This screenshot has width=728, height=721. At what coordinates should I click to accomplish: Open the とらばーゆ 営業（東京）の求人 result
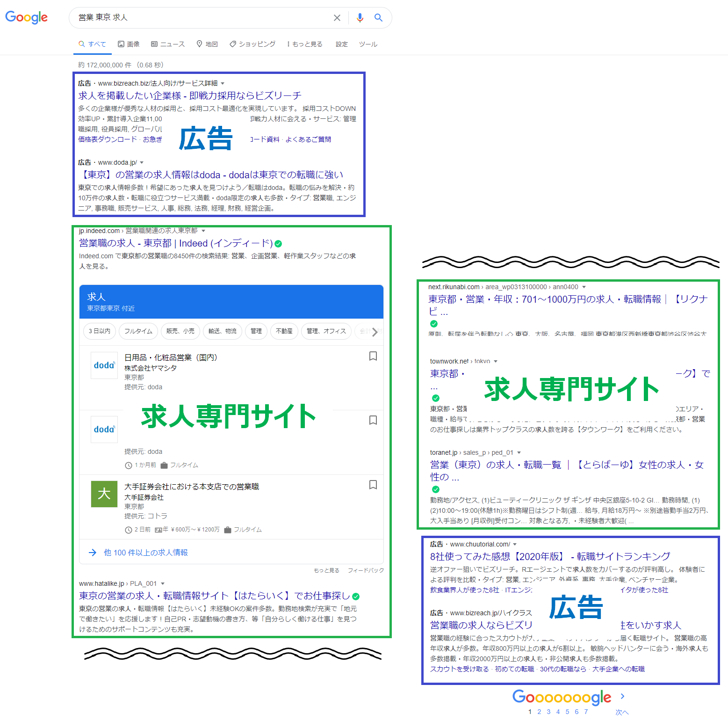tap(567, 471)
